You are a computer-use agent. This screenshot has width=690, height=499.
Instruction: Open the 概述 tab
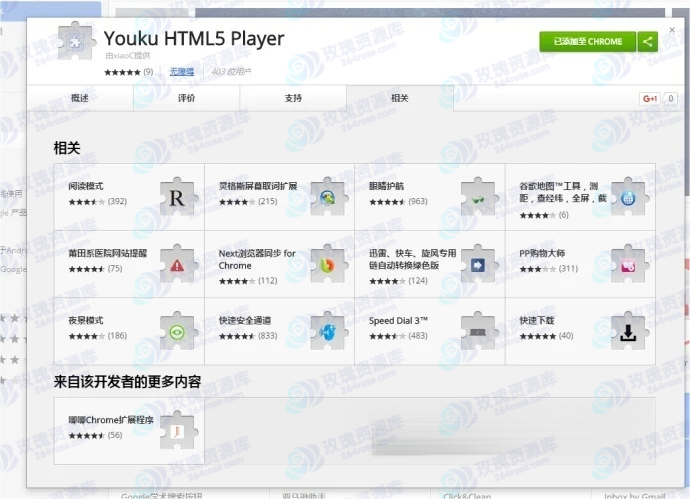click(x=80, y=98)
